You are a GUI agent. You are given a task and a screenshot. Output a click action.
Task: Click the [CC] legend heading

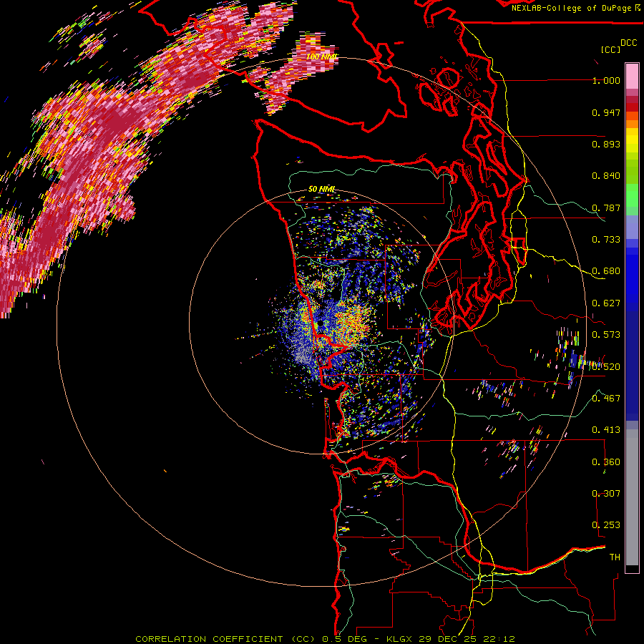(x=610, y=49)
